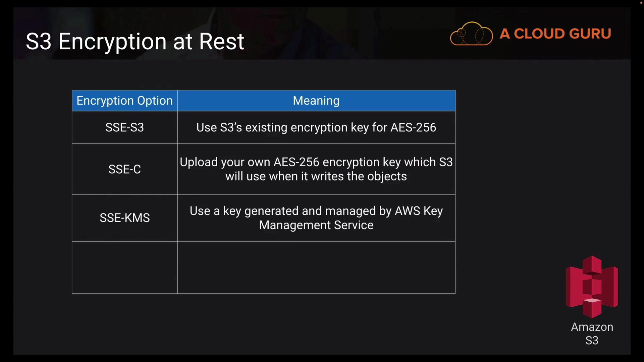Click the empty bottom-left table cell
This screenshot has height=362, width=644.
(124, 267)
